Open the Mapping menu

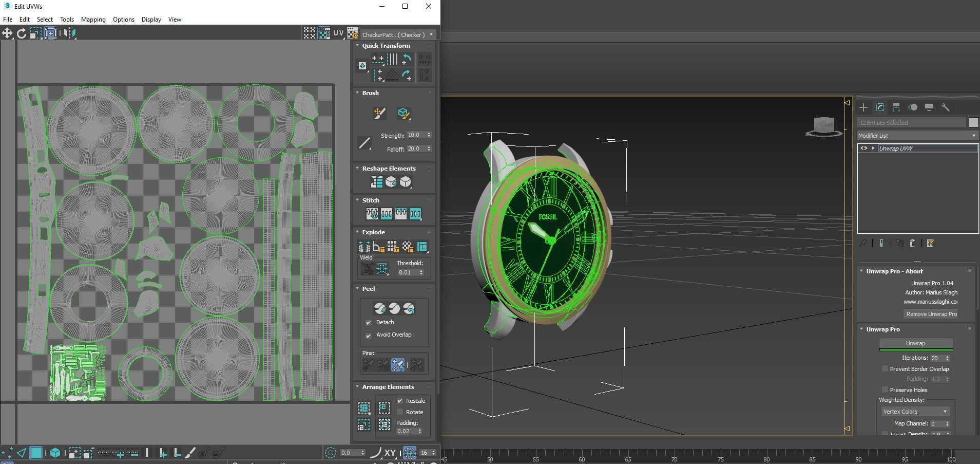click(x=93, y=20)
